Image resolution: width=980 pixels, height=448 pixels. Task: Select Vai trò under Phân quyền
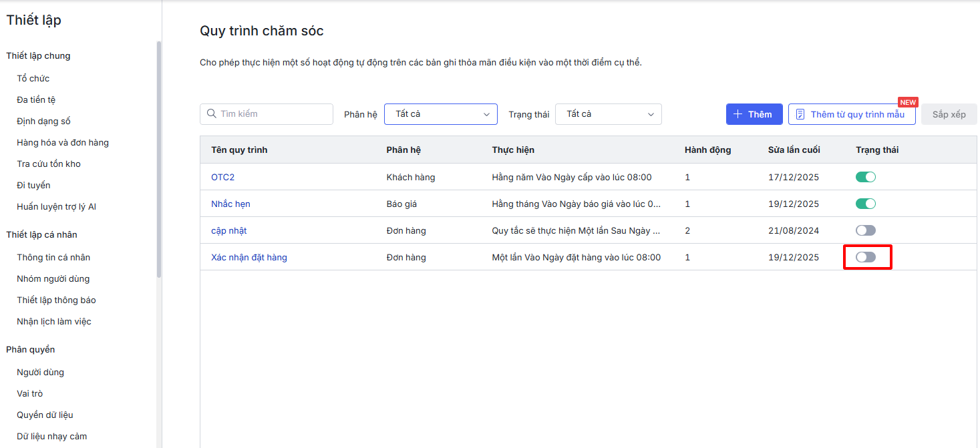[30, 393]
